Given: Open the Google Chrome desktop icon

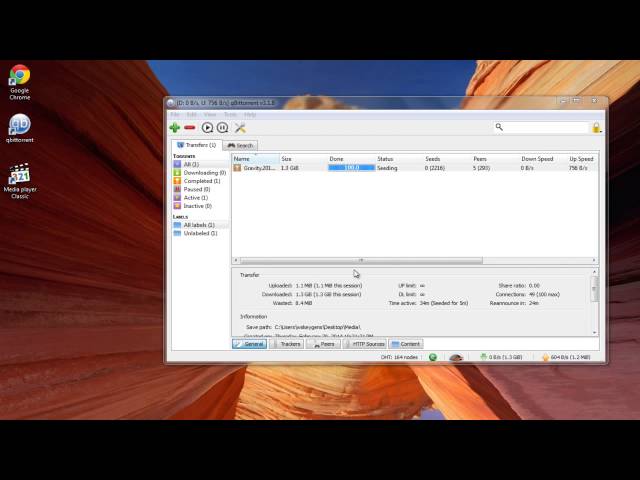Looking at the screenshot, I should click(20, 82).
